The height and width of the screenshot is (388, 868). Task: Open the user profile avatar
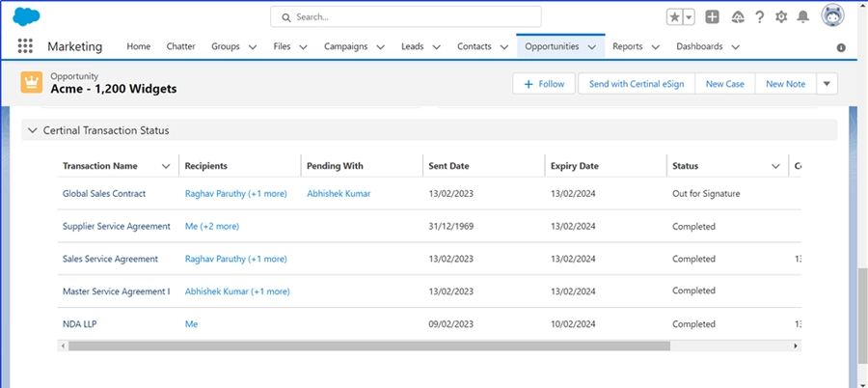(x=832, y=16)
